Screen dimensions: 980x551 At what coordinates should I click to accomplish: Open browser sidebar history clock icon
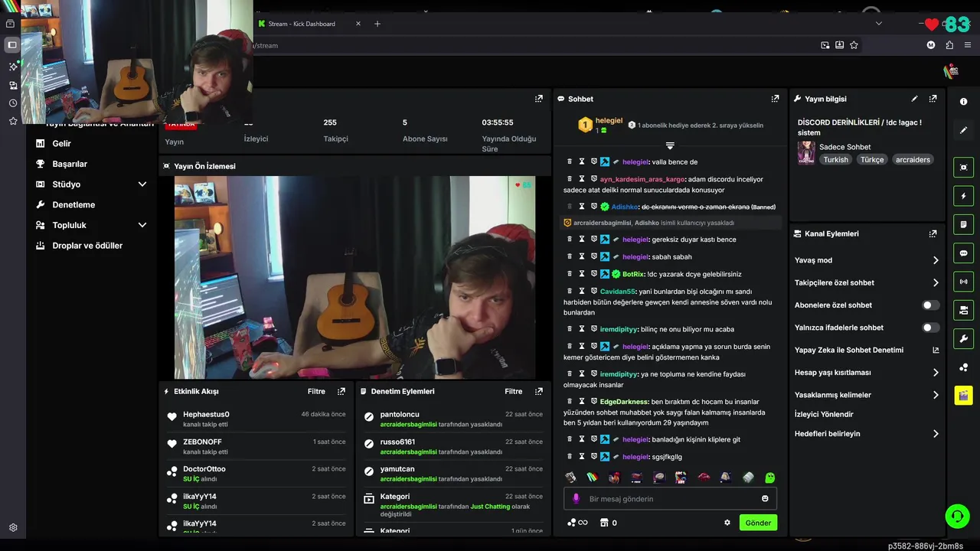coord(13,103)
